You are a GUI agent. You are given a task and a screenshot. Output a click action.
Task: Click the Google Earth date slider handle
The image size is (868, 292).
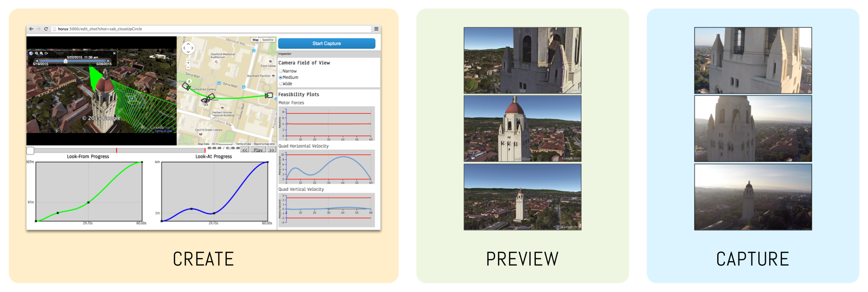point(65,61)
